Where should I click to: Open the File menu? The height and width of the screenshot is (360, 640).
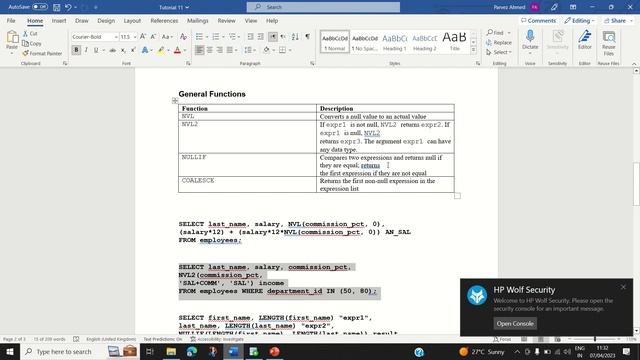point(11,20)
